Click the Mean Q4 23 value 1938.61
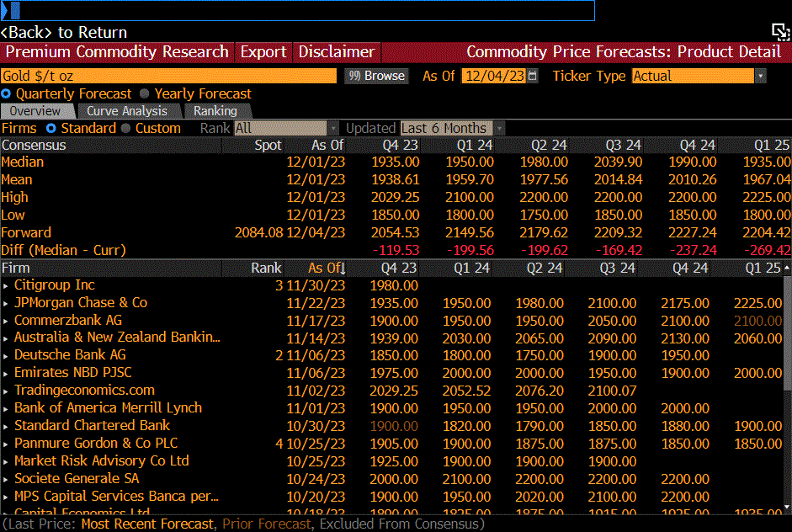The width and height of the screenshot is (792, 532). (x=395, y=180)
